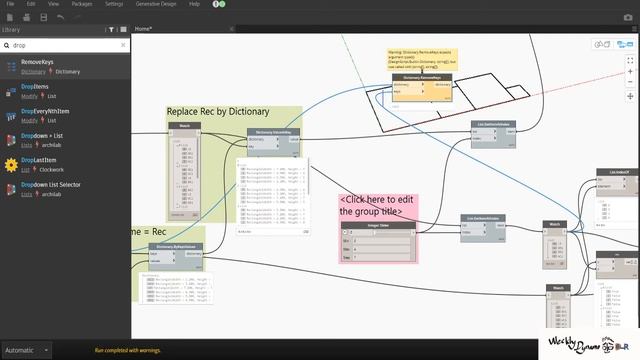Click the New file toolbar icon
640x360 pixels.
[10, 17]
